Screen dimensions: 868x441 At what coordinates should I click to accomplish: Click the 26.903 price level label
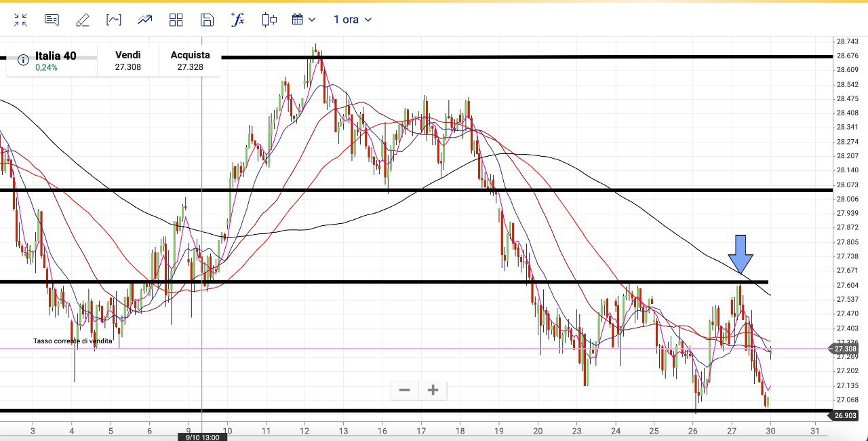[846, 415]
